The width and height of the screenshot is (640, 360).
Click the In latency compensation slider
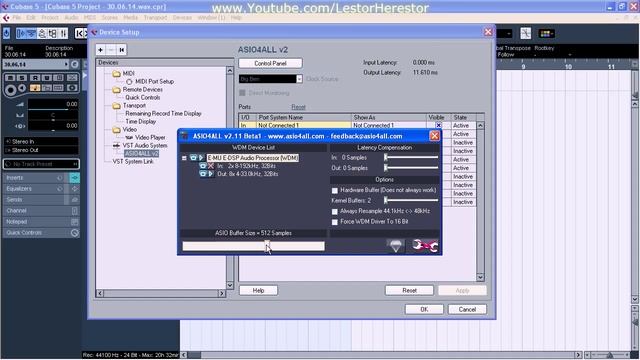411,157
